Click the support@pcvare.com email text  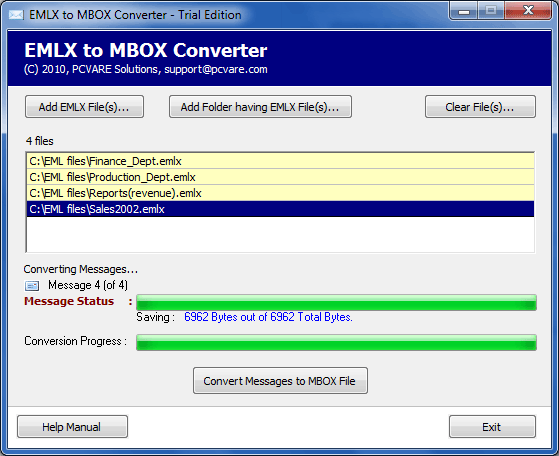(216, 69)
